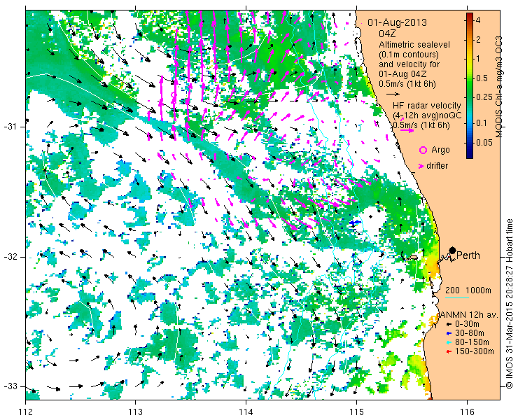The image size is (518, 420).
Task: Click the chlorophyll colorbar scale
Action: pos(470,86)
